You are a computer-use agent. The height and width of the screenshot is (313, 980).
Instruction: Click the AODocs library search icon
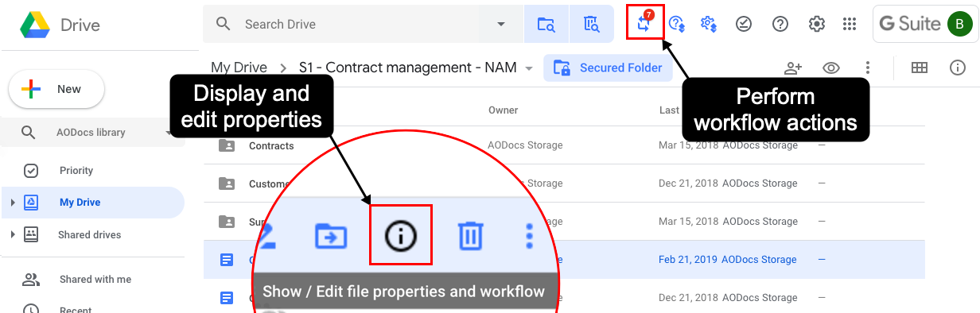click(x=591, y=24)
